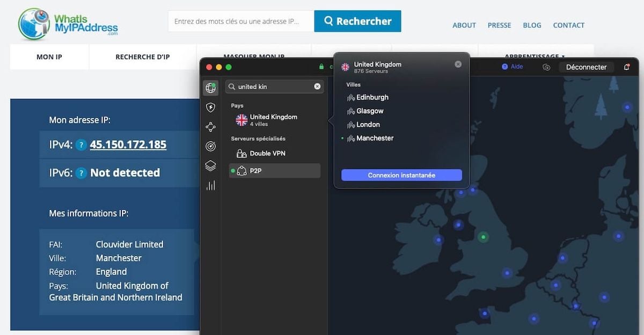Open the stacked layers icon in sidebar

210,166
